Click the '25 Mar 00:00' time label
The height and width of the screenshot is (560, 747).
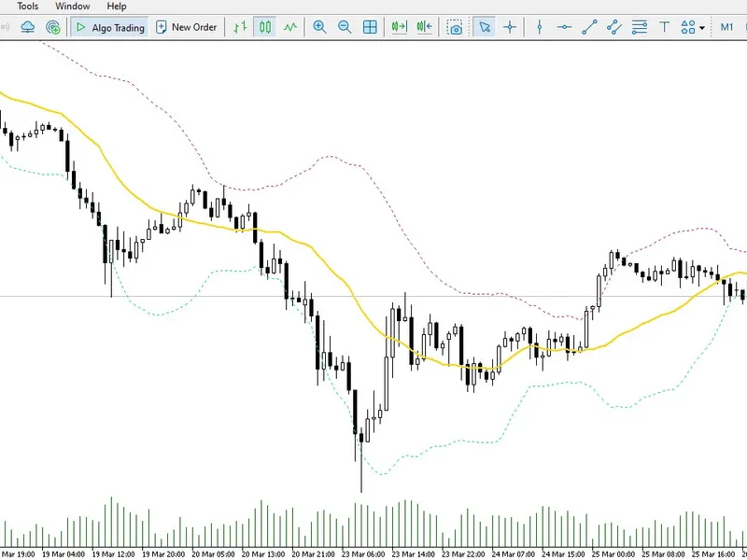[613, 554]
